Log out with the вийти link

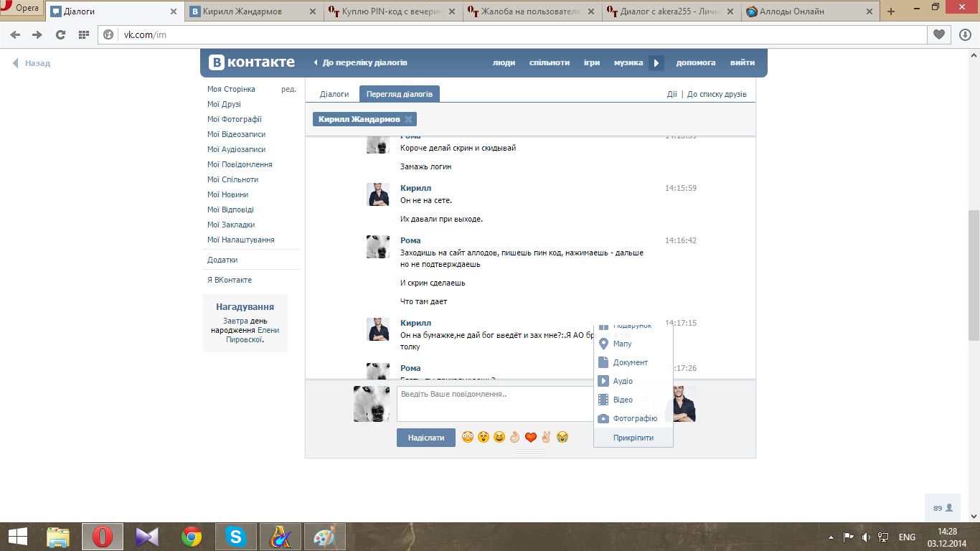(743, 62)
